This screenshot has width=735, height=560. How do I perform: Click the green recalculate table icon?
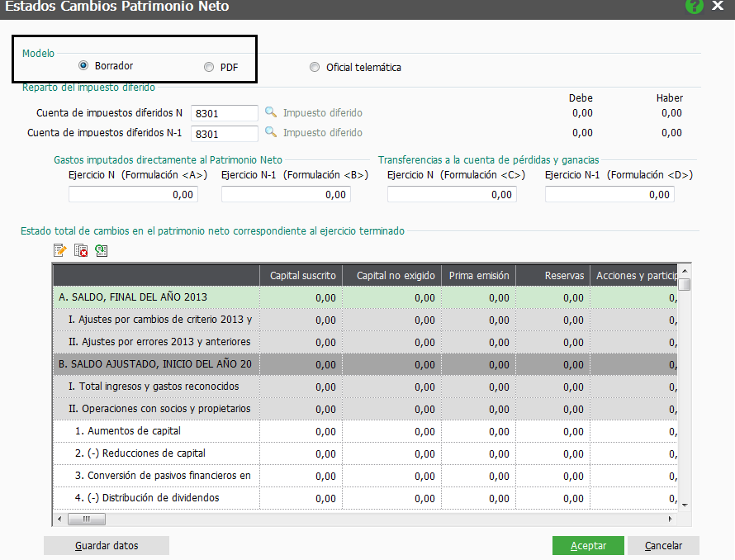pyautogui.click(x=102, y=250)
